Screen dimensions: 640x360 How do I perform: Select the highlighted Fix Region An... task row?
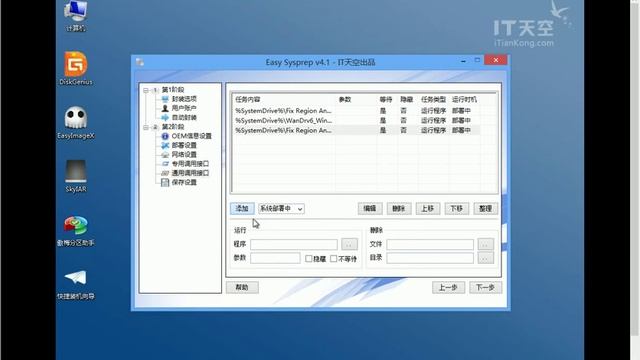pyautogui.click(x=356, y=130)
